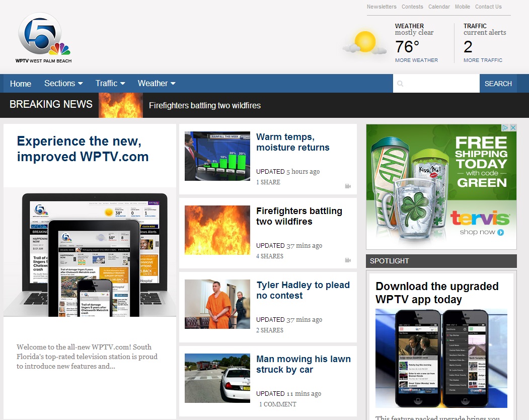This screenshot has width=529, height=420.
Task: Click the Welcome to the all-new WPTV.com text
Action: [x=87, y=357]
